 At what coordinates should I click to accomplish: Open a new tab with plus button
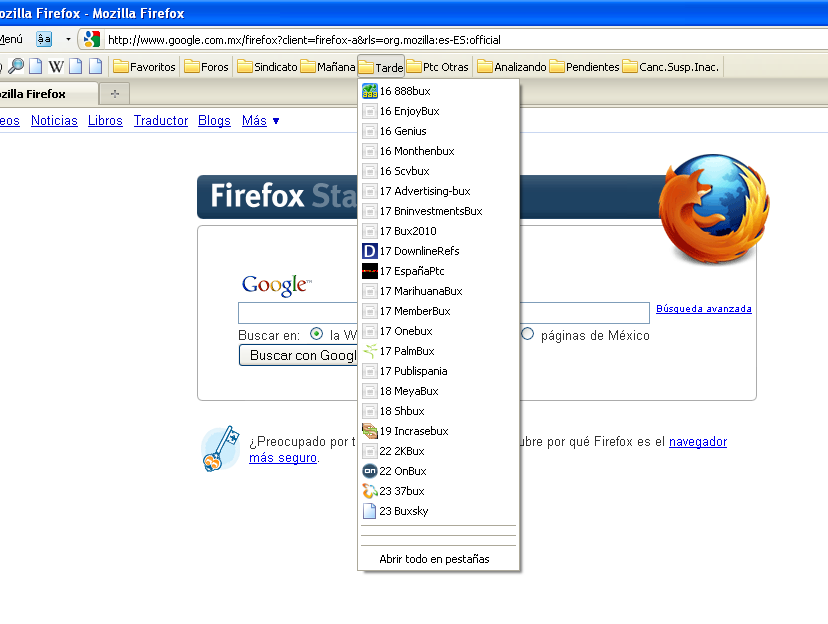(115, 94)
